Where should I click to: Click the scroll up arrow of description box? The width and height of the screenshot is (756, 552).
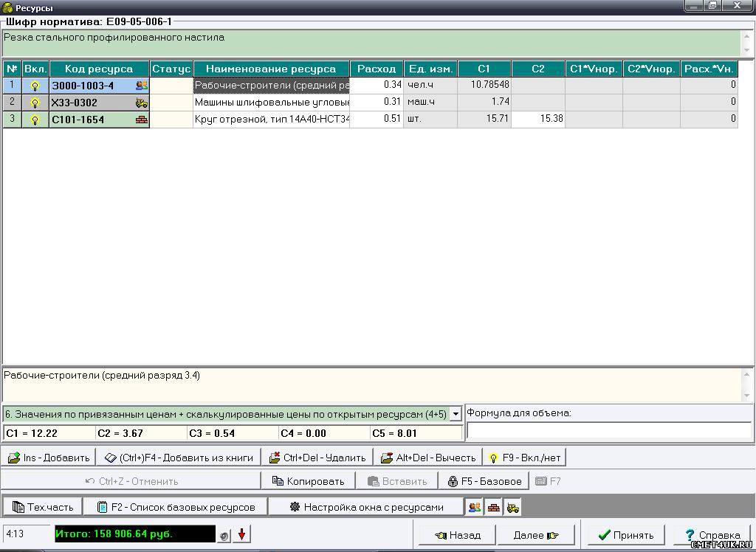[747, 35]
